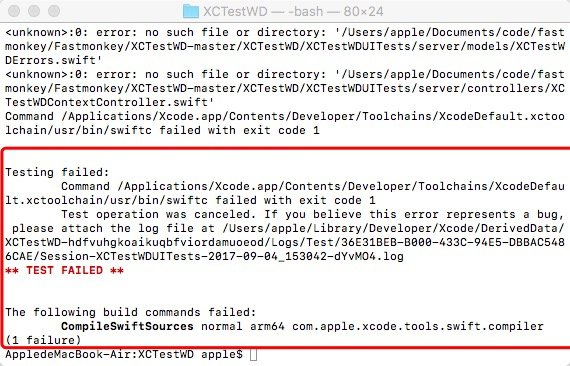
Task: Click 'The following build commands failed:' line
Action: [131, 312]
